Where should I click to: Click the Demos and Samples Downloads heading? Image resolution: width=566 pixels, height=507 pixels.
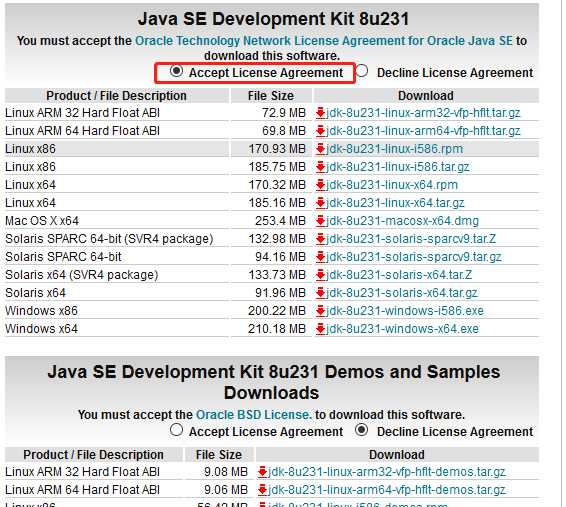273,382
